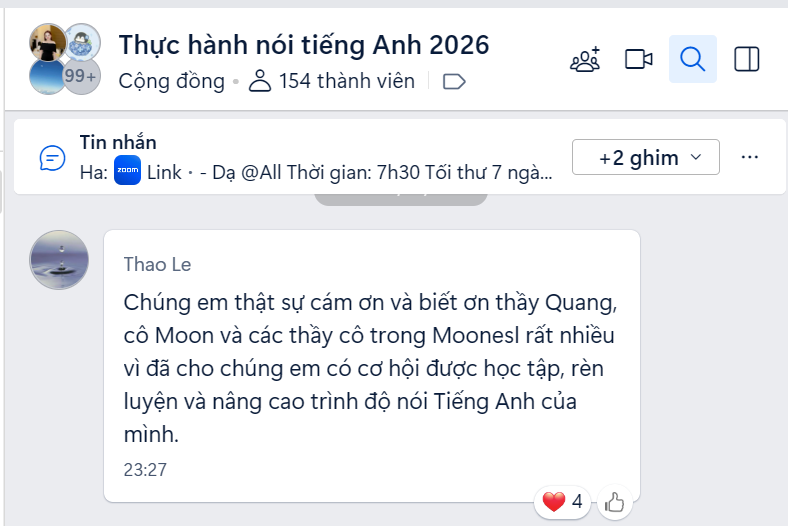Open the three-dot pinned message menu
The height and width of the screenshot is (526, 788).
coord(750,157)
